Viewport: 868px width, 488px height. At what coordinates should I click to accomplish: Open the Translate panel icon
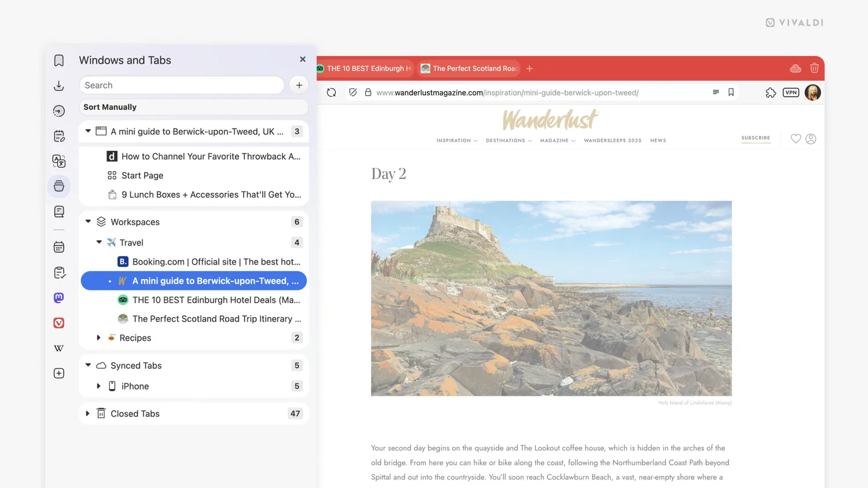click(x=59, y=161)
